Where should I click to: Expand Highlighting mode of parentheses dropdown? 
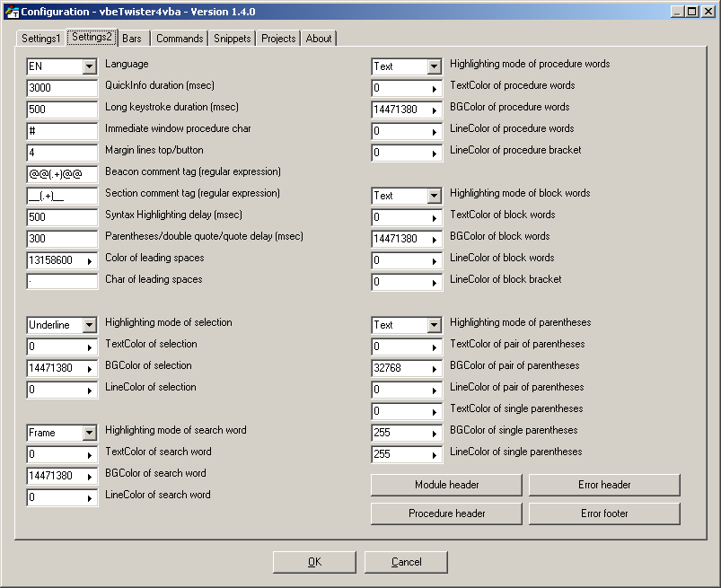(x=434, y=325)
